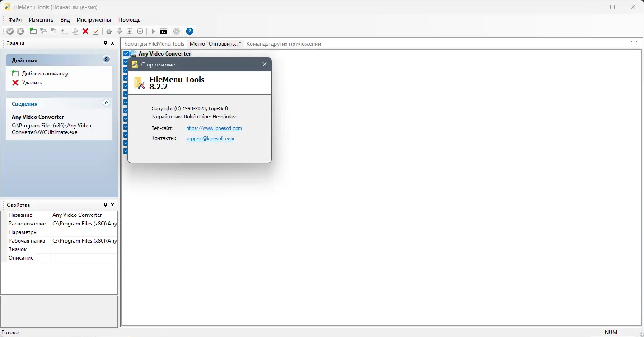Click the red X Delete toolbar icon
The image size is (644, 337).
pyautogui.click(x=85, y=31)
